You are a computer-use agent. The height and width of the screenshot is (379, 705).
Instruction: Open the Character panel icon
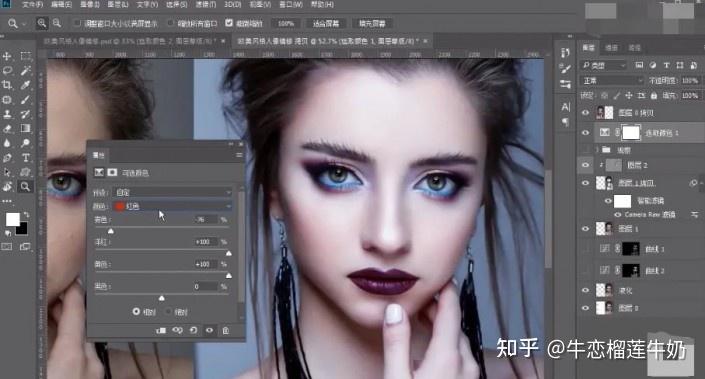[x=566, y=107]
